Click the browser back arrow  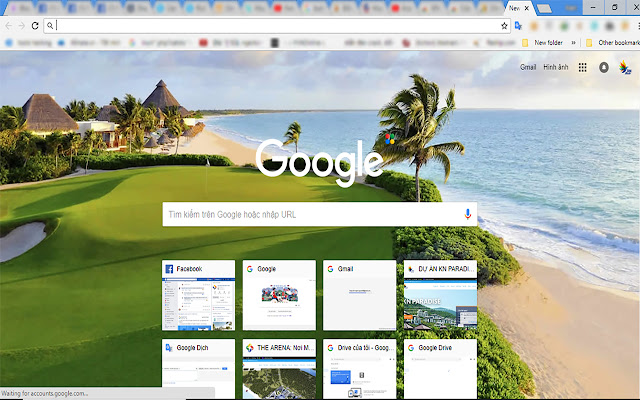[9, 26]
